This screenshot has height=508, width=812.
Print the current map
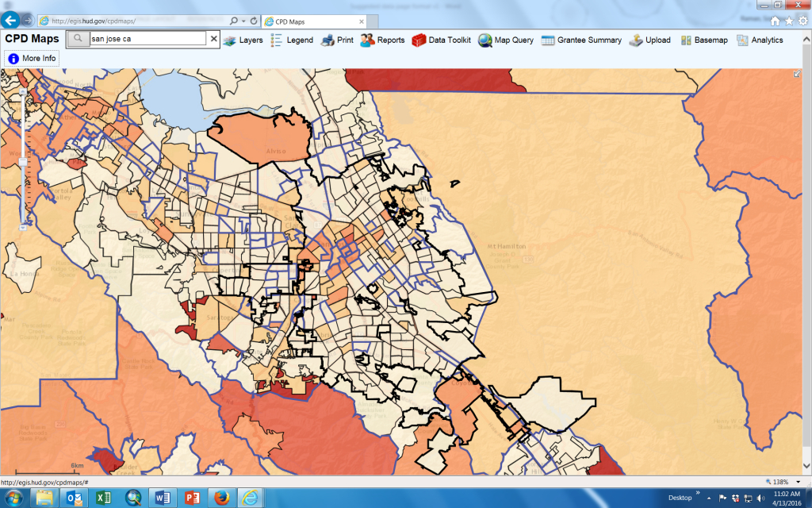pos(337,40)
